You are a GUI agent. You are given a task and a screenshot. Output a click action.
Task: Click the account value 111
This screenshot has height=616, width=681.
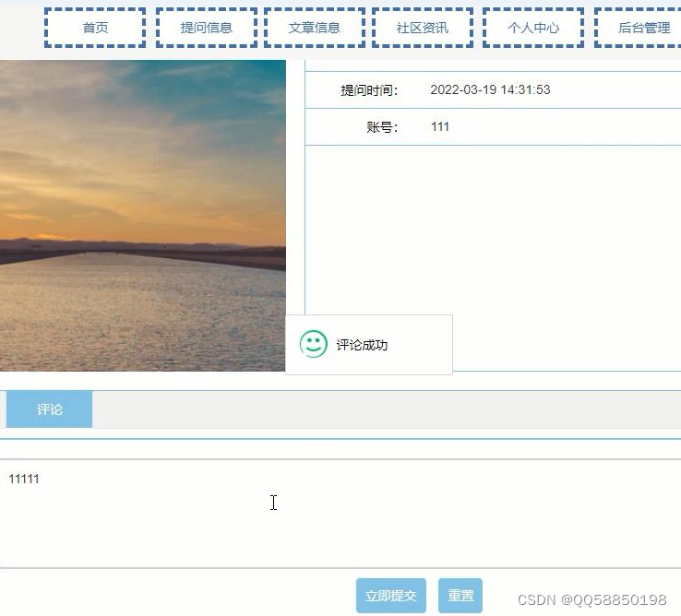click(x=440, y=126)
